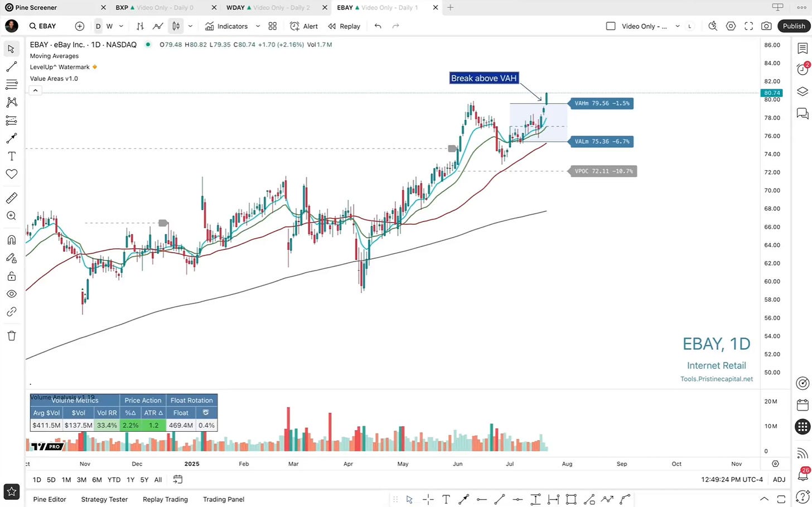The height and width of the screenshot is (507, 812).
Task: Click the link drawings chain icon
Action: click(11, 312)
